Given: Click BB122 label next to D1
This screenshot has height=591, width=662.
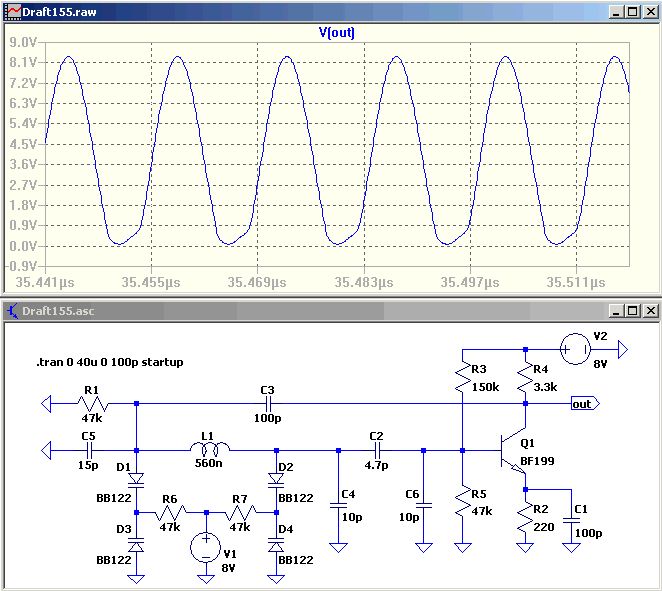Looking at the screenshot, I should [x=114, y=498].
